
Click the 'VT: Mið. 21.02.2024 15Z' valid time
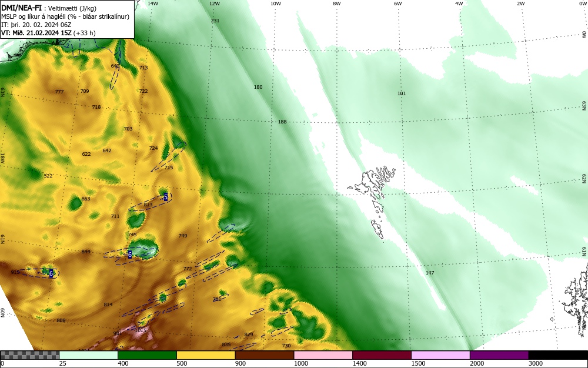(x=36, y=33)
